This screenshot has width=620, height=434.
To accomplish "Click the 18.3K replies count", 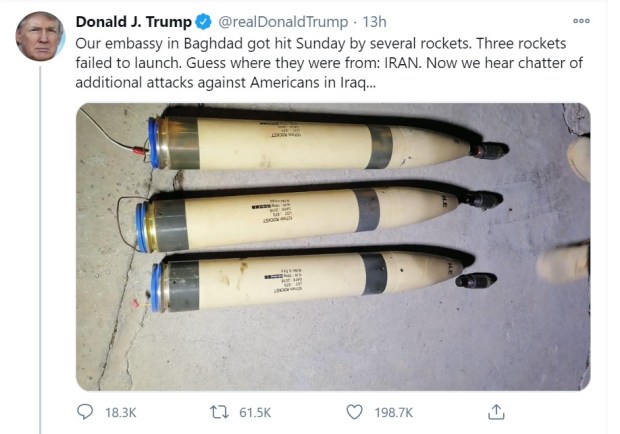I will (x=121, y=413).
